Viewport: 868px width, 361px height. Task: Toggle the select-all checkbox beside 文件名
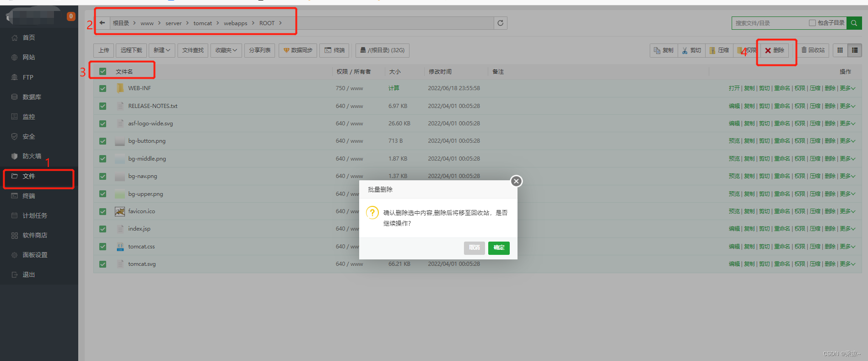pos(102,71)
